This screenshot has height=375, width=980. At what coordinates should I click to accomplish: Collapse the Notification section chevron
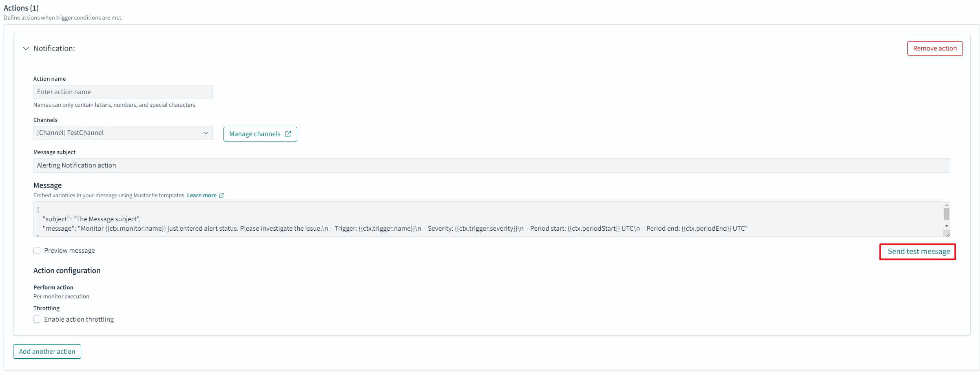[26, 49]
